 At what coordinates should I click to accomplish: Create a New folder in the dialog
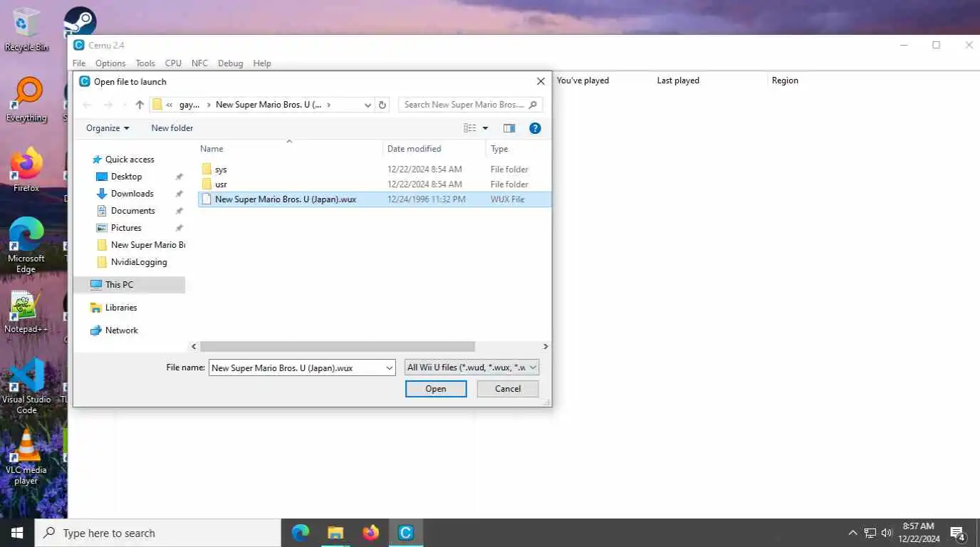[172, 128]
